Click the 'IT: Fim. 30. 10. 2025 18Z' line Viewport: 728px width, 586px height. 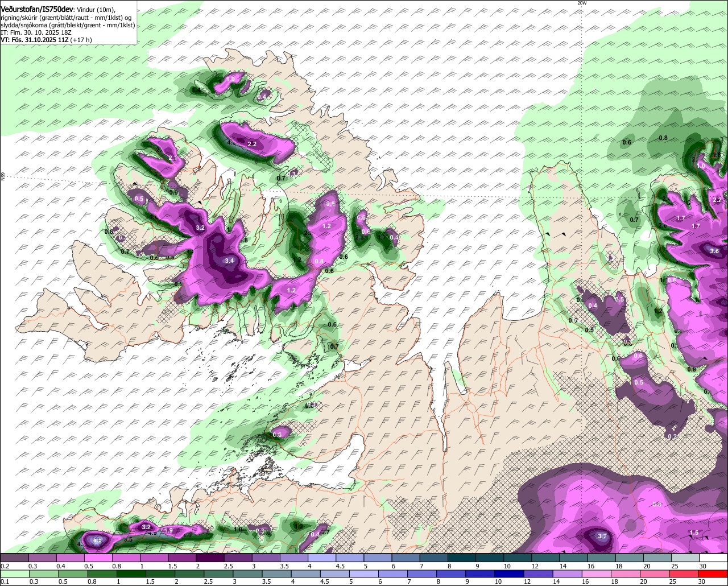pyautogui.click(x=36, y=32)
